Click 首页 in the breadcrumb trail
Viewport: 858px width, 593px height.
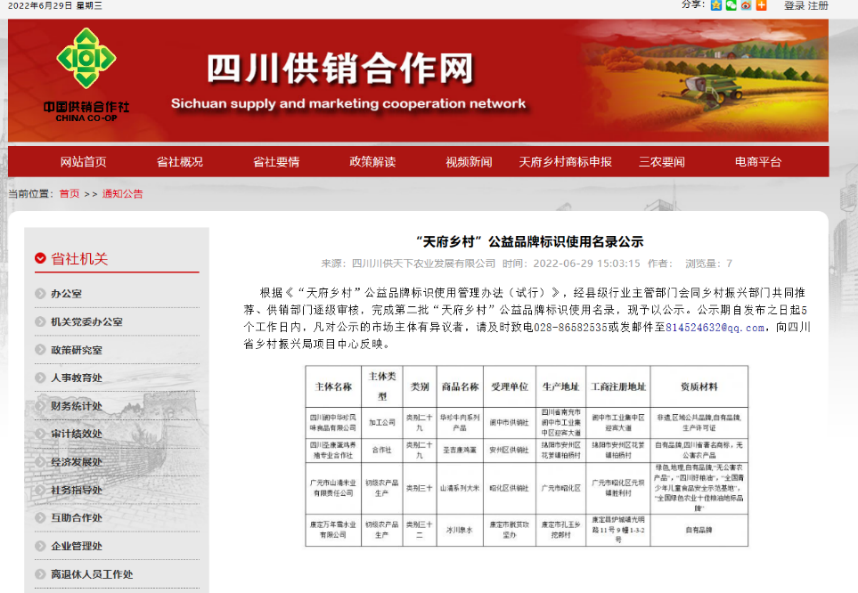pos(68,194)
